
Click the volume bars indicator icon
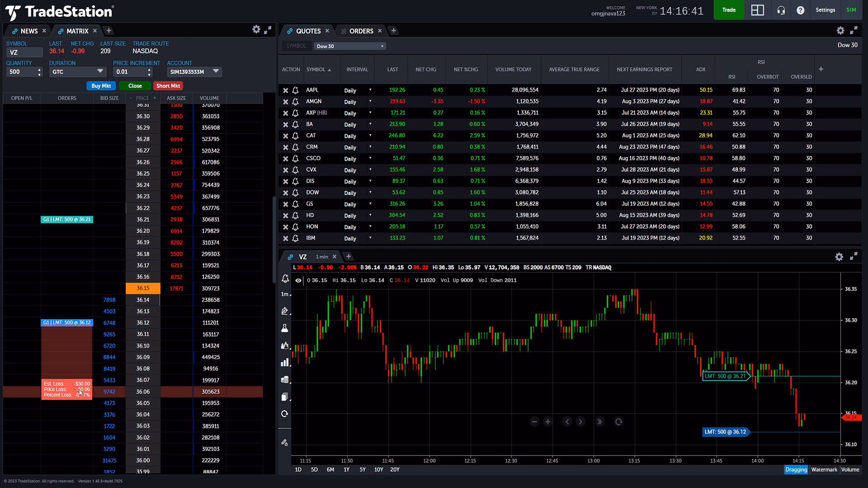(x=284, y=362)
